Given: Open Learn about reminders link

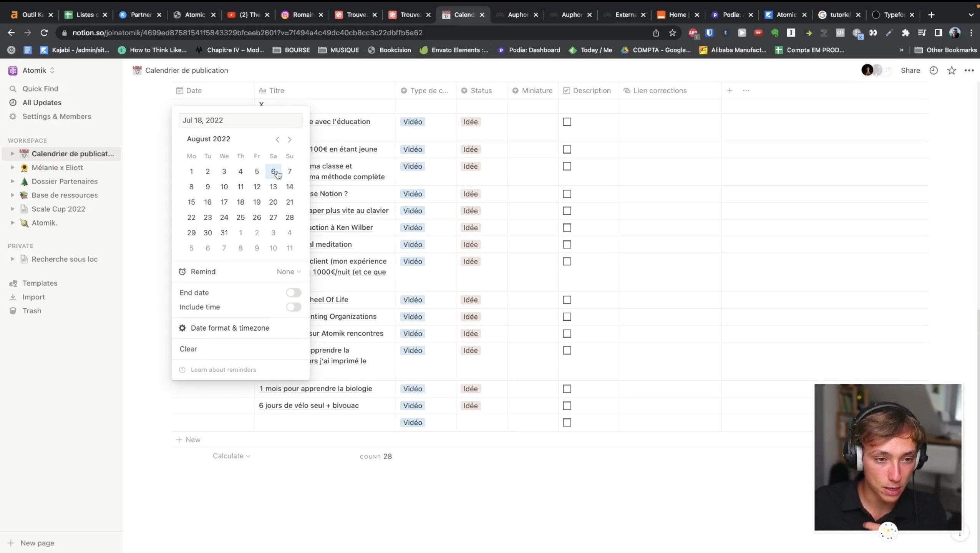Looking at the screenshot, I should pyautogui.click(x=223, y=369).
